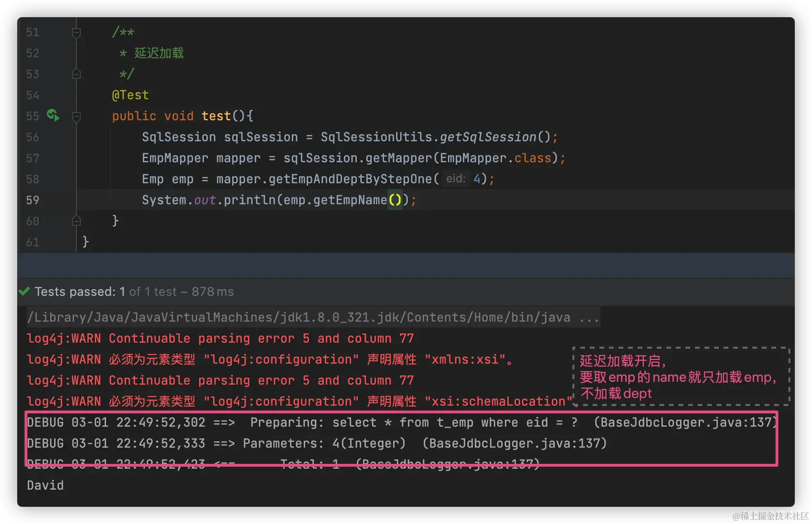Run the test via gutter icon on line 55
812x524 pixels.
click(53, 115)
